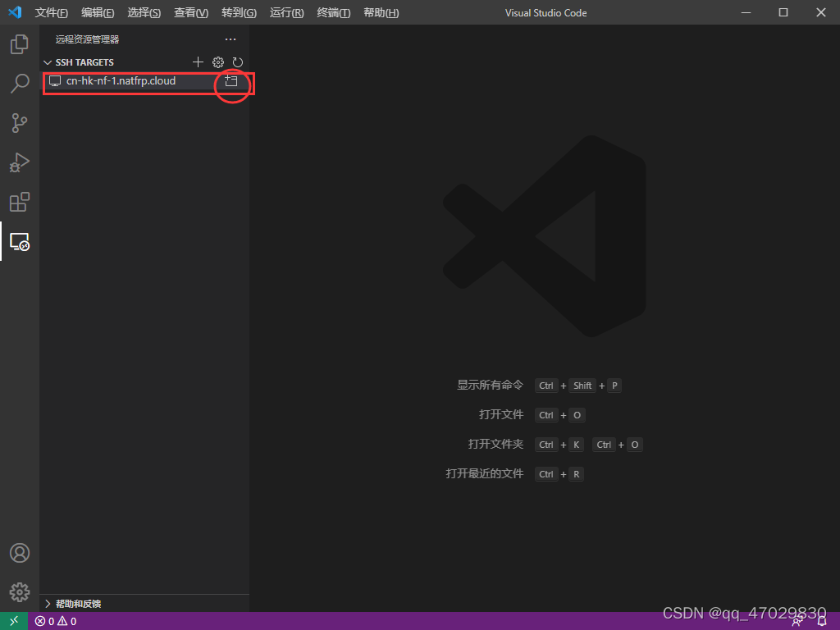Add a new SSH target with plus icon
The width and height of the screenshot is (840, 630).
(x=198, y=62)
